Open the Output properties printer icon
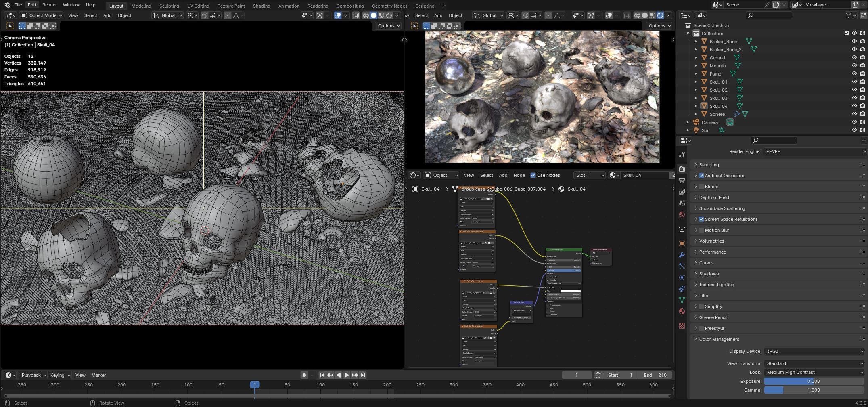Image resolution: width=868 pixels, height=407 pixels. click(682, 180)
